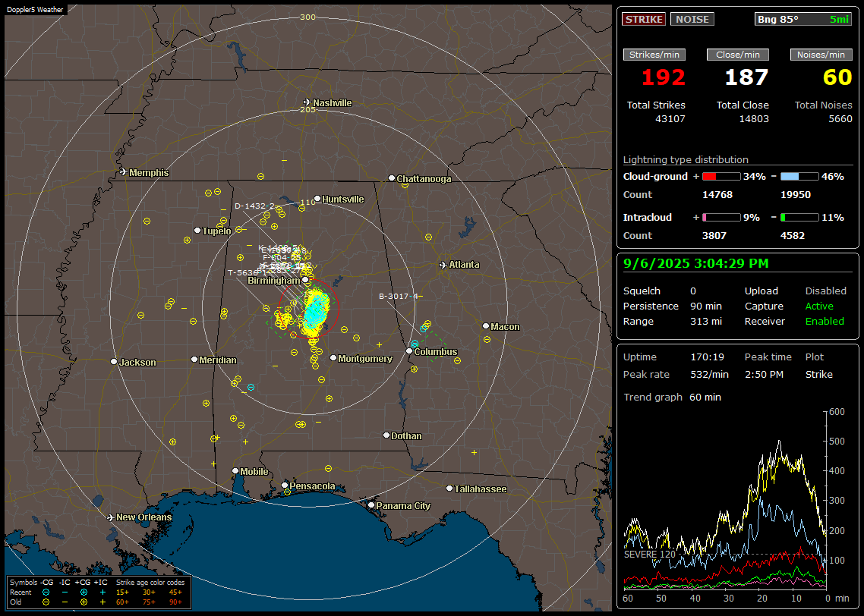Click the Capture Active status
Screen dimensions: 864x616
[x=819, y=306]
